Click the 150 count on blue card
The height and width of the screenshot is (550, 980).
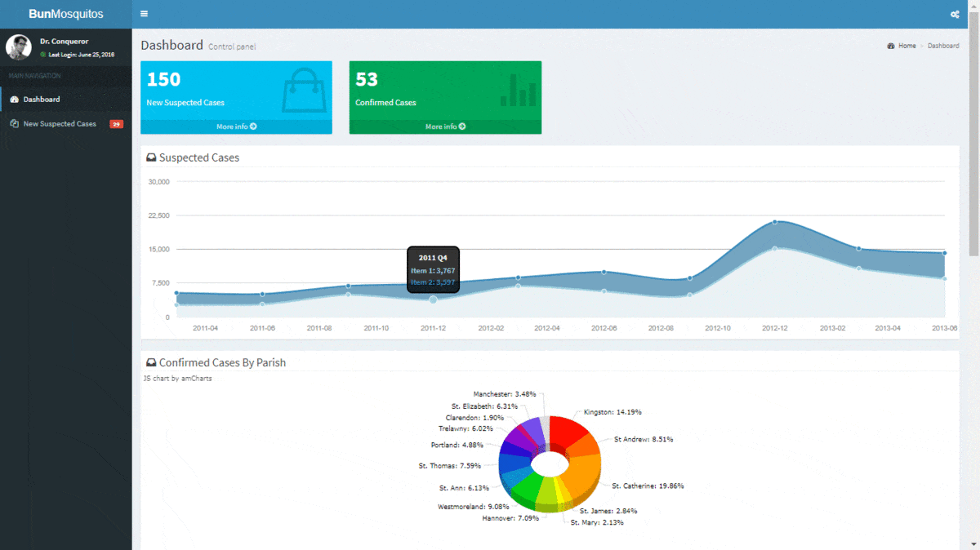click(163, 80)
